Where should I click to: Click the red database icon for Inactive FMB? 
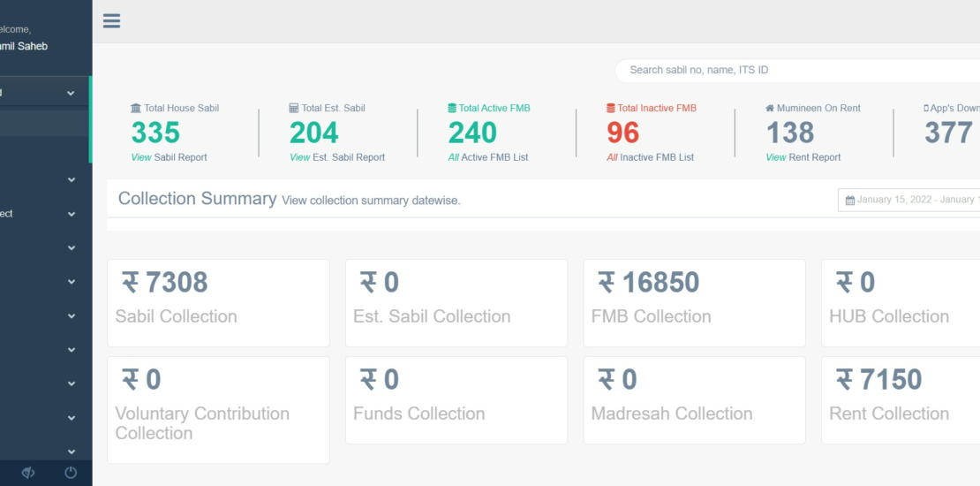click(x=611, y=109)
